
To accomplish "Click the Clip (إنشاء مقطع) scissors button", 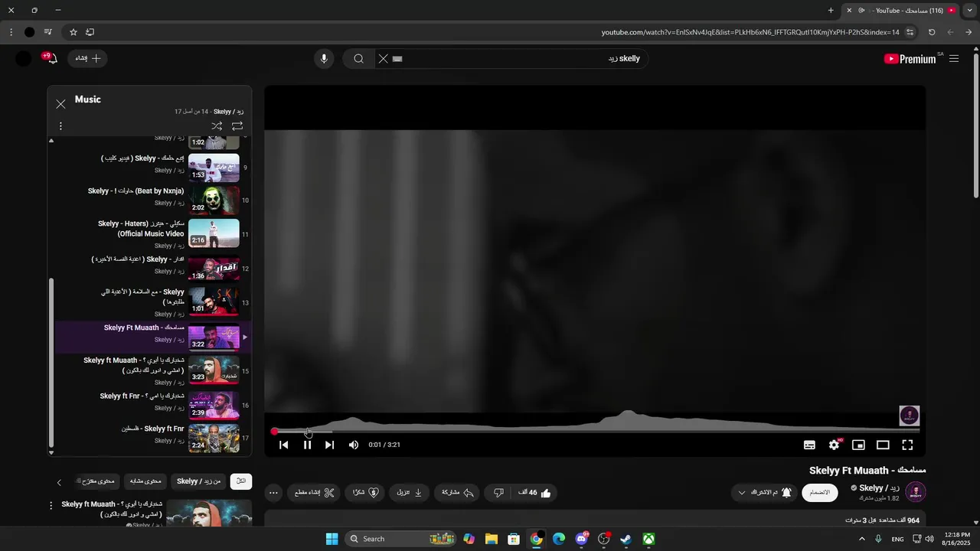I will 315,493.
